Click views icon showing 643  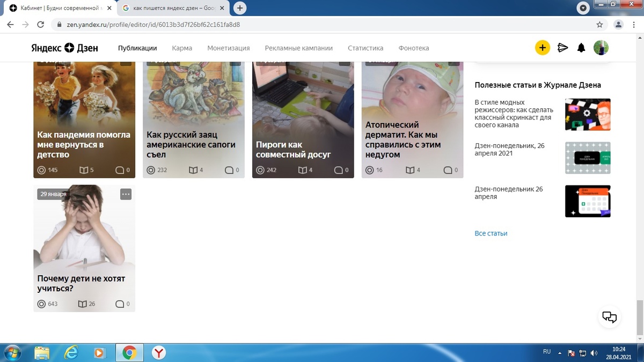(41, 304)
